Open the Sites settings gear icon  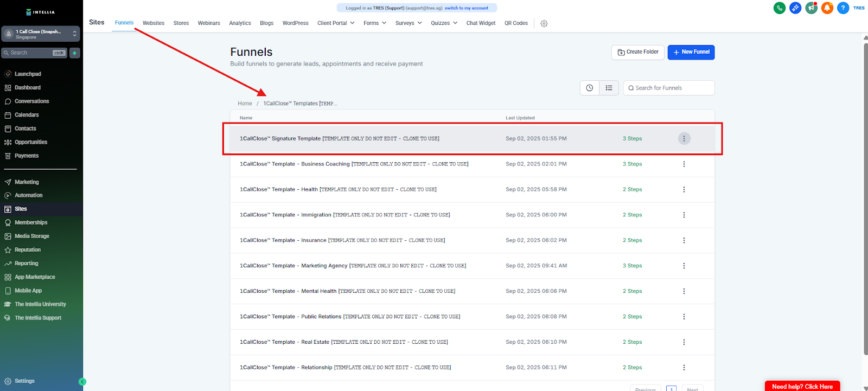[x=544, y=23]
